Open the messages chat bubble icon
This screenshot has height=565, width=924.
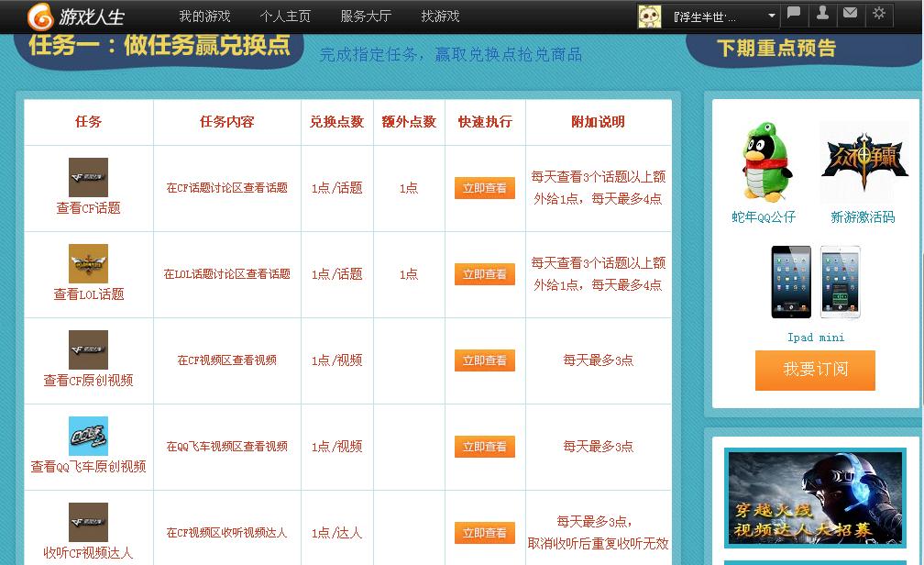[x=794, y=13]
